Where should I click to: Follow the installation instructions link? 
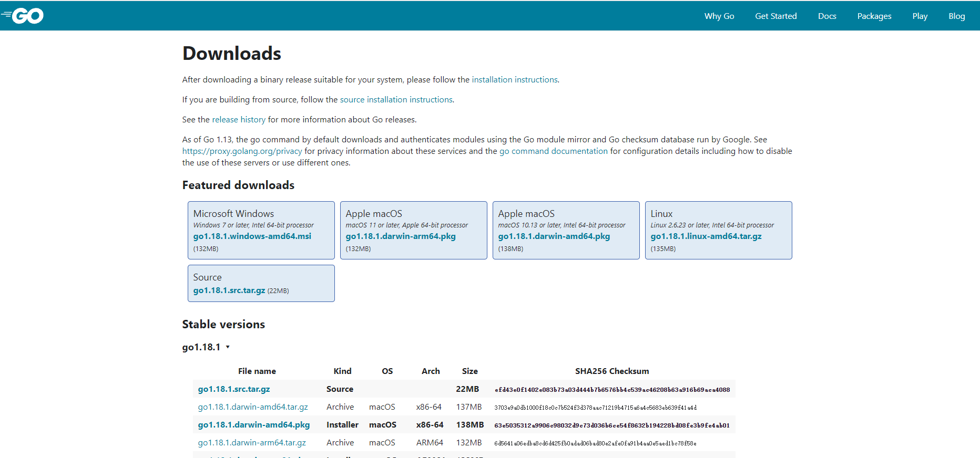pos(515,80)
